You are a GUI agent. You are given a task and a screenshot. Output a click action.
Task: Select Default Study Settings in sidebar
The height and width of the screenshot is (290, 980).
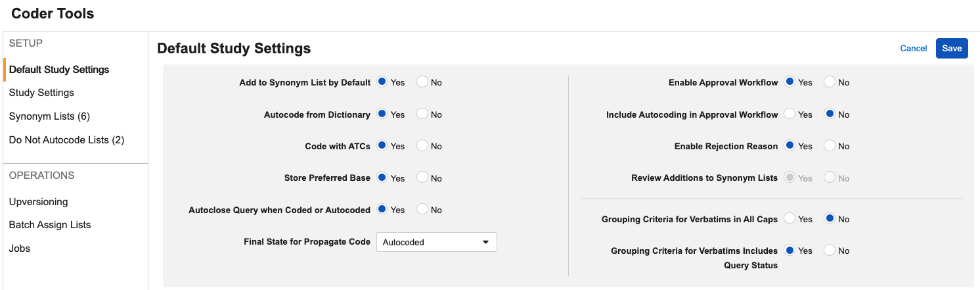(59, 70)
